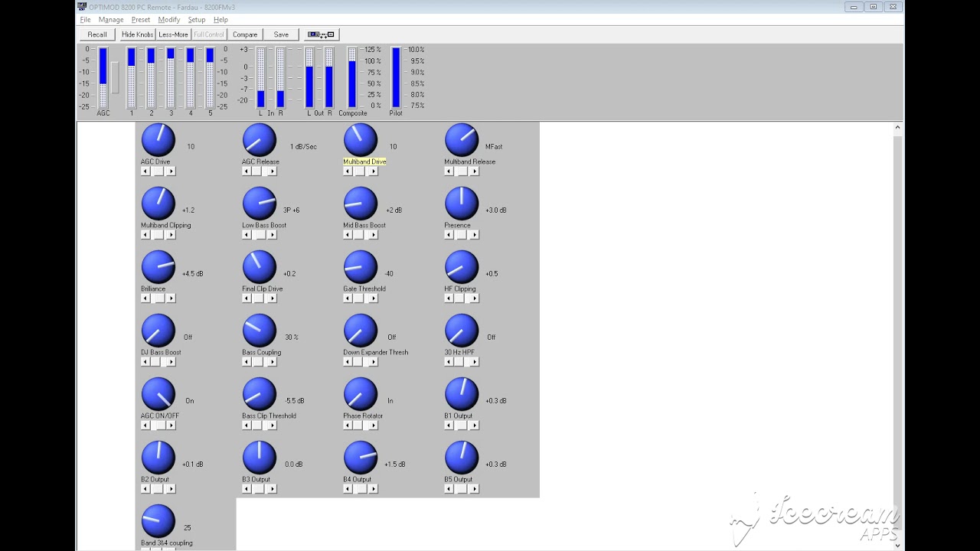This screenshot has height=551, width=980.
Task: Click the Presence knob
Action: tap(462, 204)
